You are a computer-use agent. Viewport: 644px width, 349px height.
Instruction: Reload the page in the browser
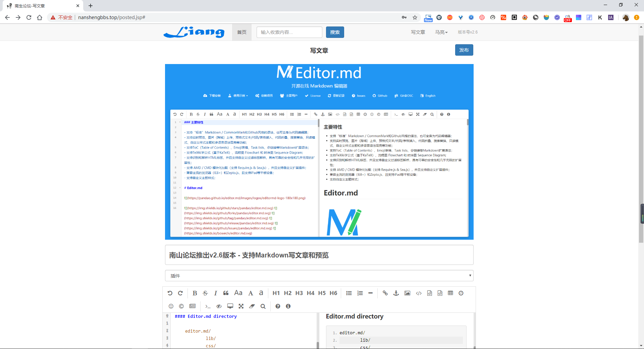(x=29, y=17)
